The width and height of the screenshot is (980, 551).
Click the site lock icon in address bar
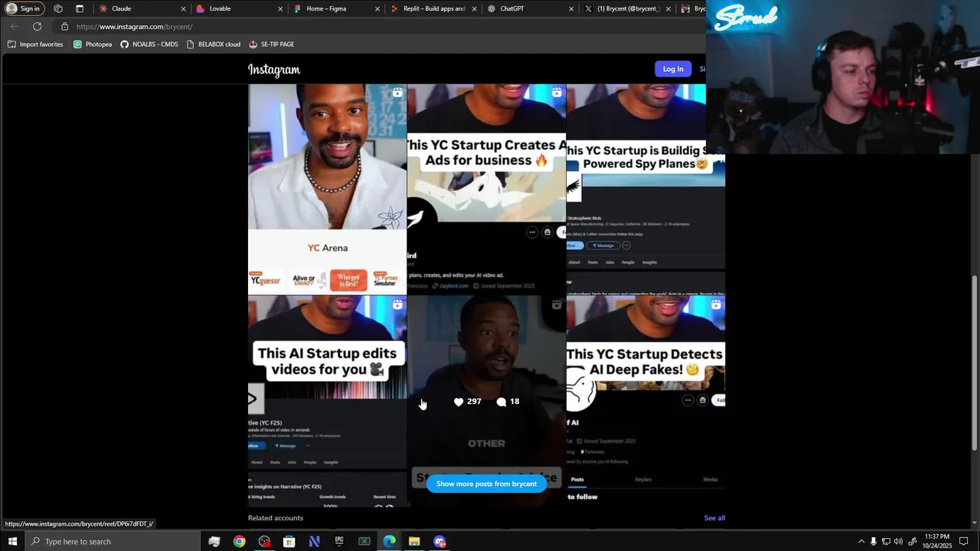point(65,27)
